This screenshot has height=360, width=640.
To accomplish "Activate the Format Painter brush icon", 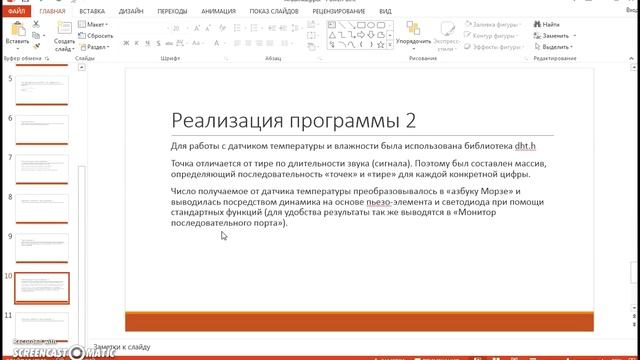I will click(36, 47).
